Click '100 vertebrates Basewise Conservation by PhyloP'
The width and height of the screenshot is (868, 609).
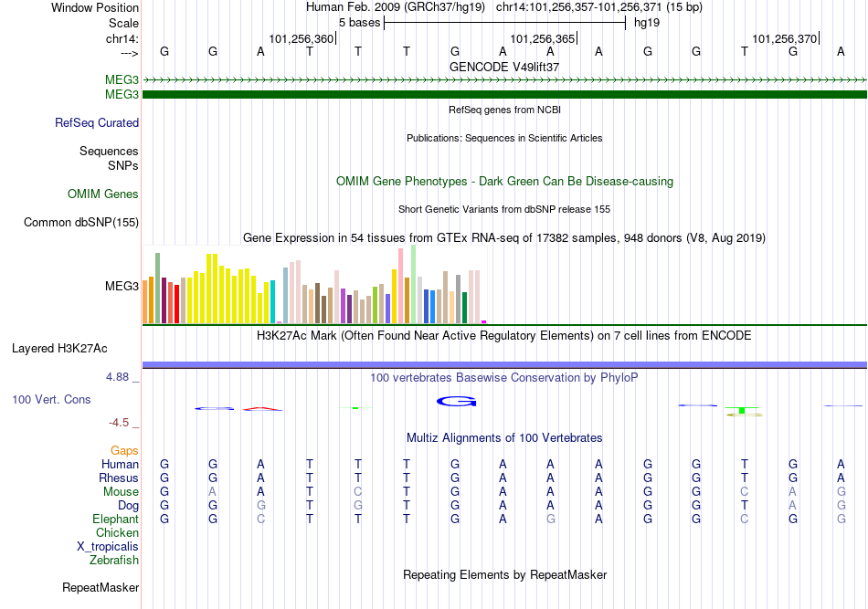(504, 378)
